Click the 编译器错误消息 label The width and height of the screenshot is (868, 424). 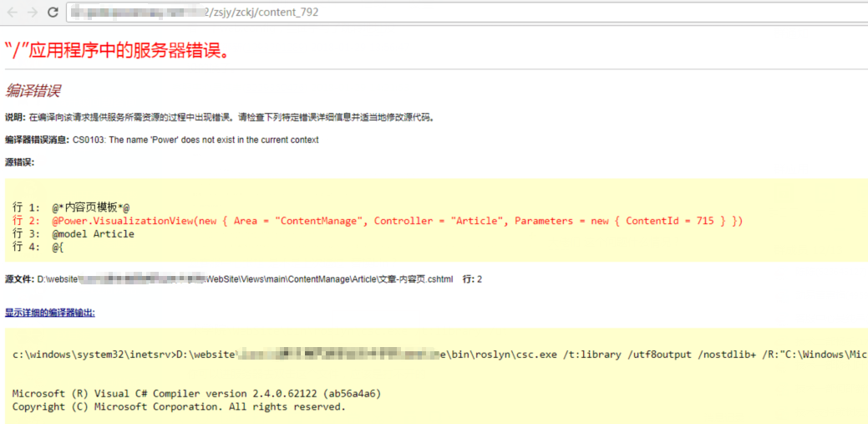tap(38, 140)
